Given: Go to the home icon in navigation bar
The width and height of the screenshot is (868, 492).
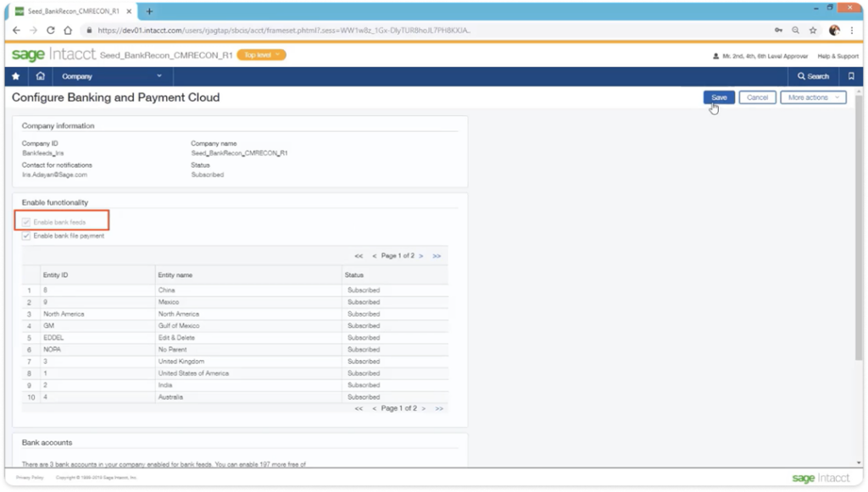Looking at the screenshot, I should pos(41,76).
